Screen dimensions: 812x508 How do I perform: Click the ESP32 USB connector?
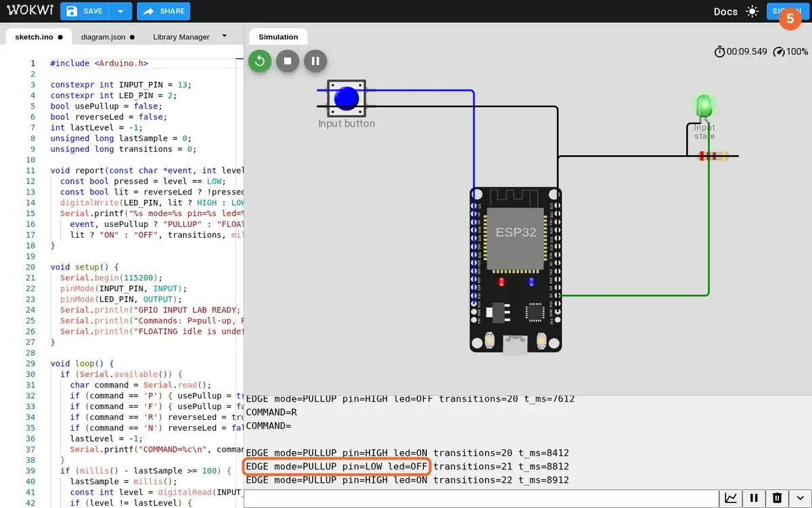tap(516, 345)
